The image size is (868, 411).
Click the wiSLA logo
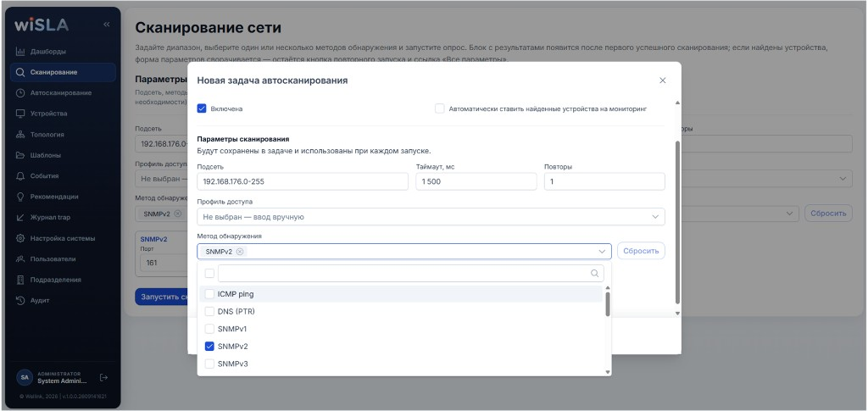(42, 25)
